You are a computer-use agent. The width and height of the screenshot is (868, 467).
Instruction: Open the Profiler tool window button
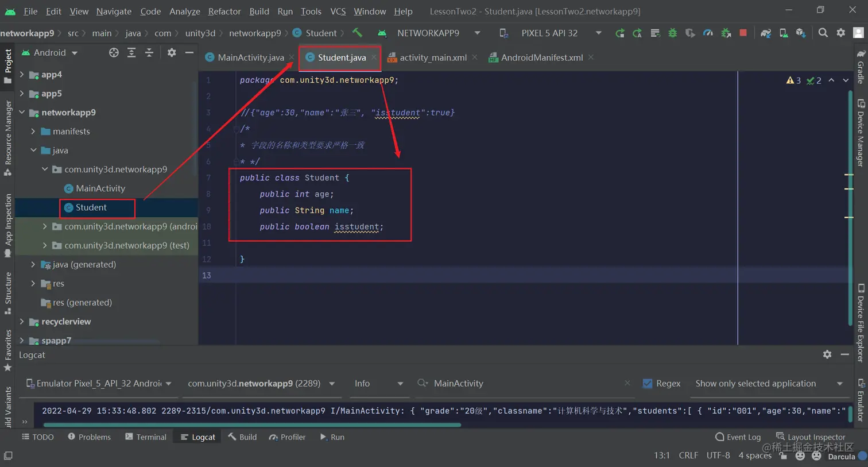point(287,437)
